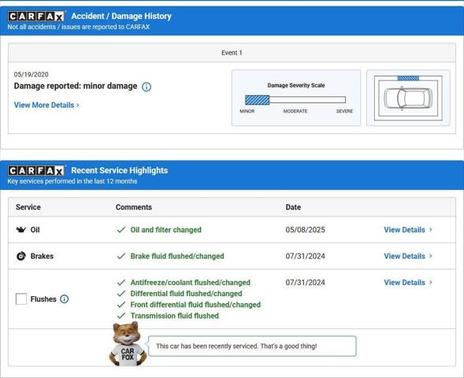This screenshot has width=464, height=378.
Task: Click the Oil service icon
Action: [21, 229]
